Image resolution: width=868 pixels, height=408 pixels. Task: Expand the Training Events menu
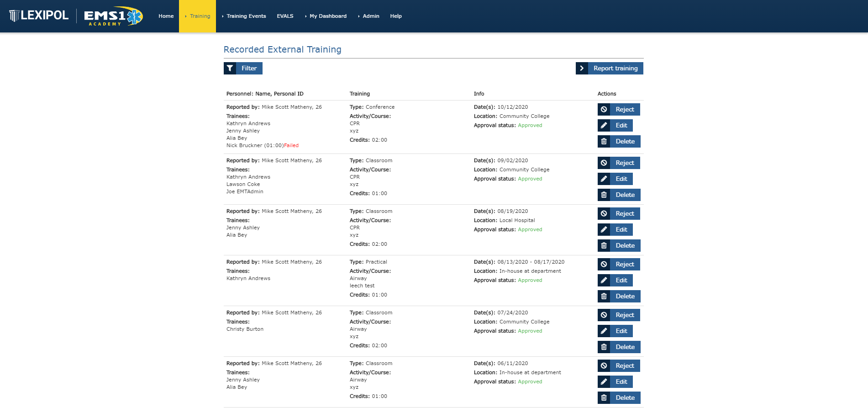244,16
